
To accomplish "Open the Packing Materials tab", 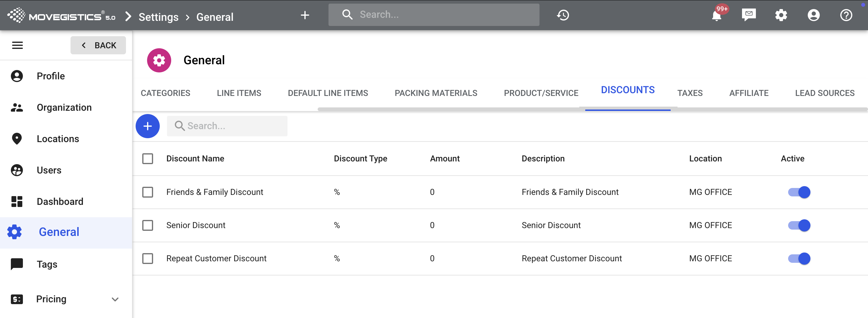I will (436, 93).
